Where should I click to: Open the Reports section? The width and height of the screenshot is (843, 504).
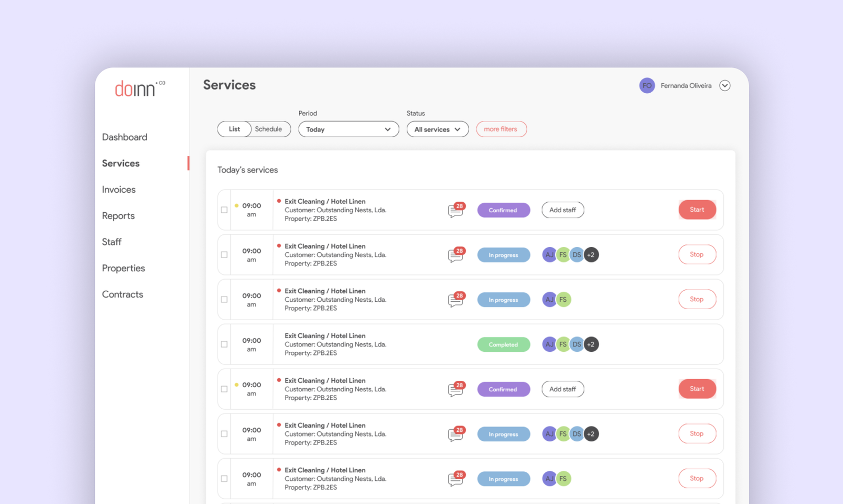tap(118, 216)
